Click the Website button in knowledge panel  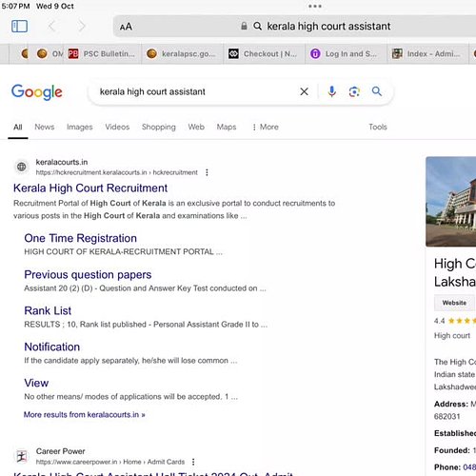point(454,303)
